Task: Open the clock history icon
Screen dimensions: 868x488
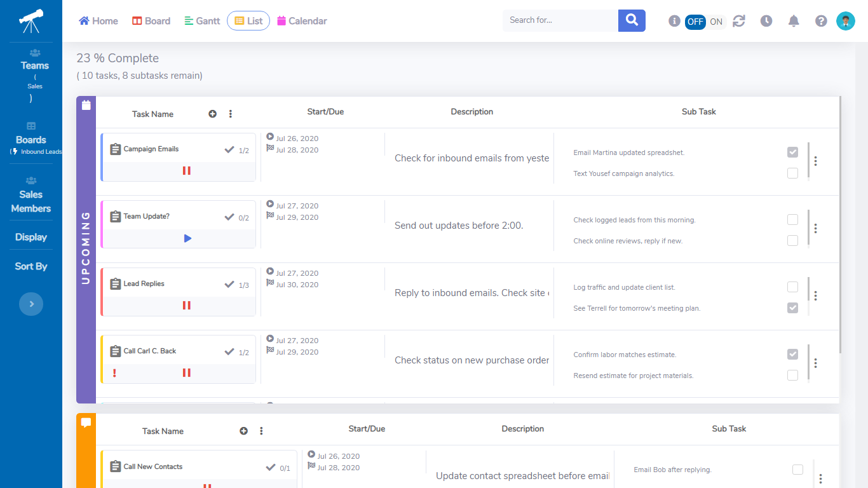Action: 766,21
